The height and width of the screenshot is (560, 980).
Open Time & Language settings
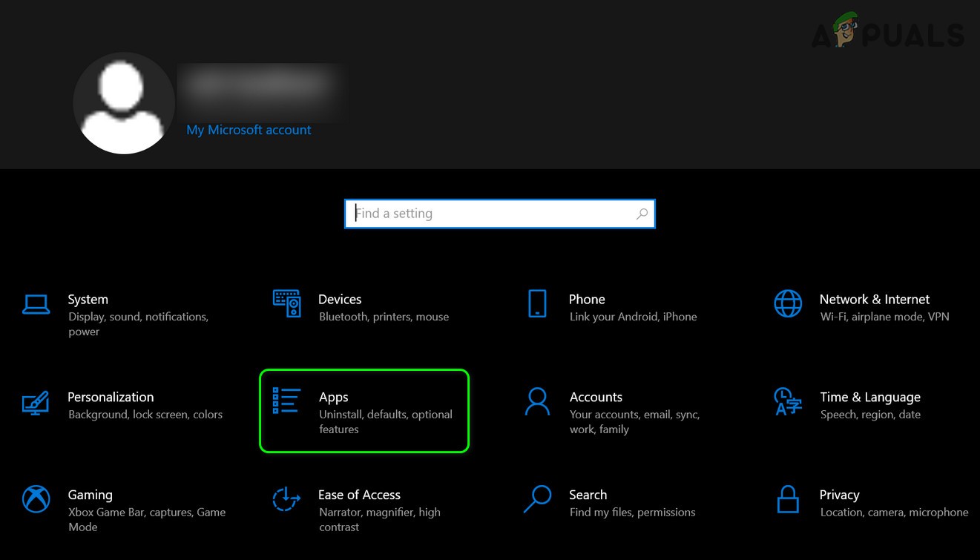pos(788,401)
